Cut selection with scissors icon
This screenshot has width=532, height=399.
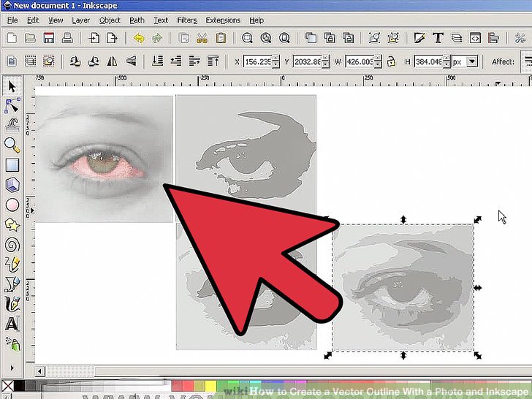pos(202,38)
